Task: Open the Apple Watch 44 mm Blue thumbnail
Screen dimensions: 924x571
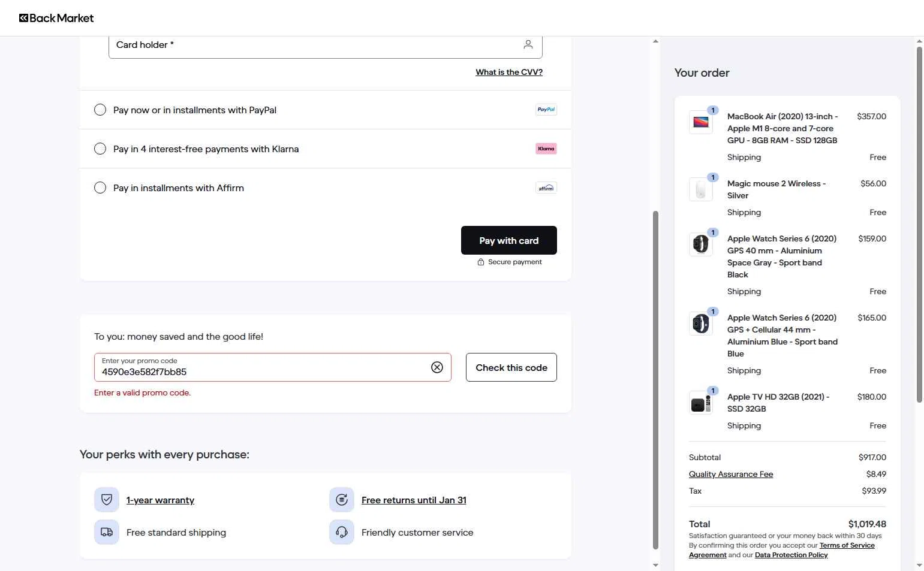Action: tap(701, 324)
